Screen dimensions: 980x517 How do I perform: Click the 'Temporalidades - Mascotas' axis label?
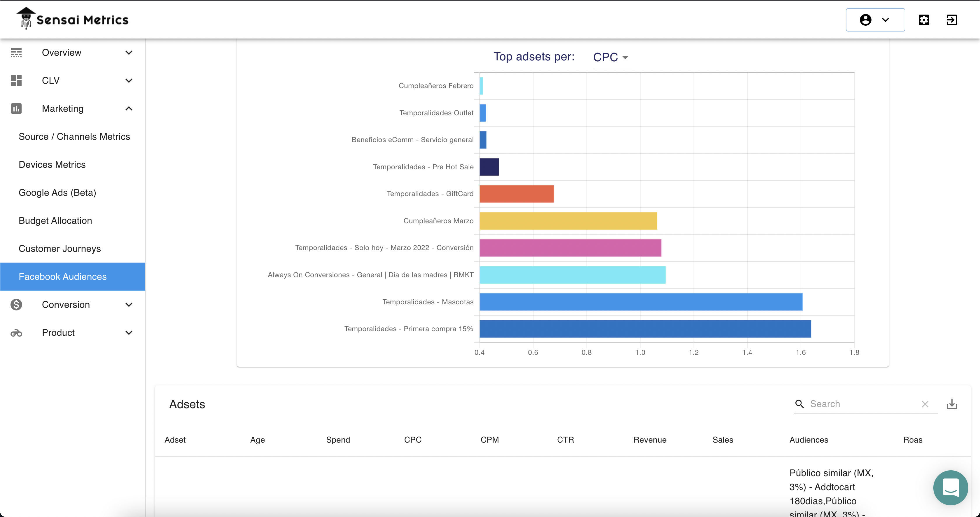click(x=428, y=302)
